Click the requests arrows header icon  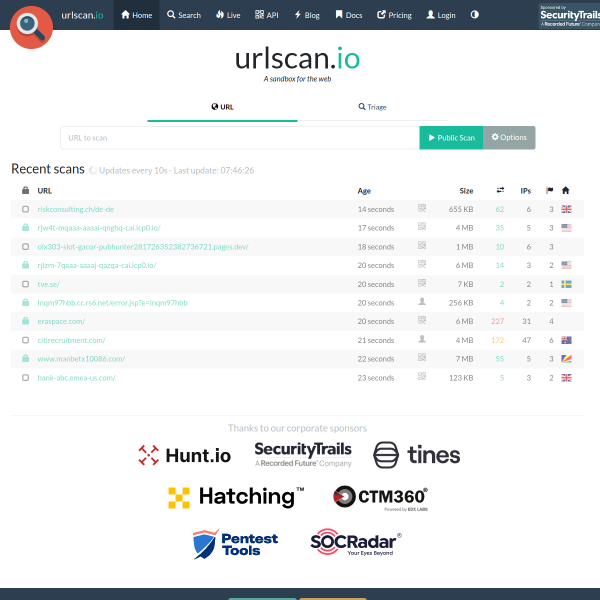(x=500, y=190)
